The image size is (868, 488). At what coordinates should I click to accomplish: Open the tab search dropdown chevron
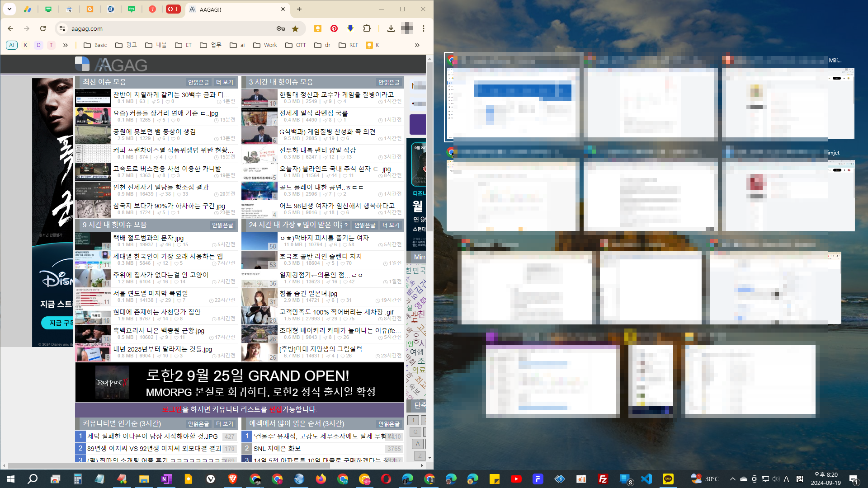click(9, 9)
